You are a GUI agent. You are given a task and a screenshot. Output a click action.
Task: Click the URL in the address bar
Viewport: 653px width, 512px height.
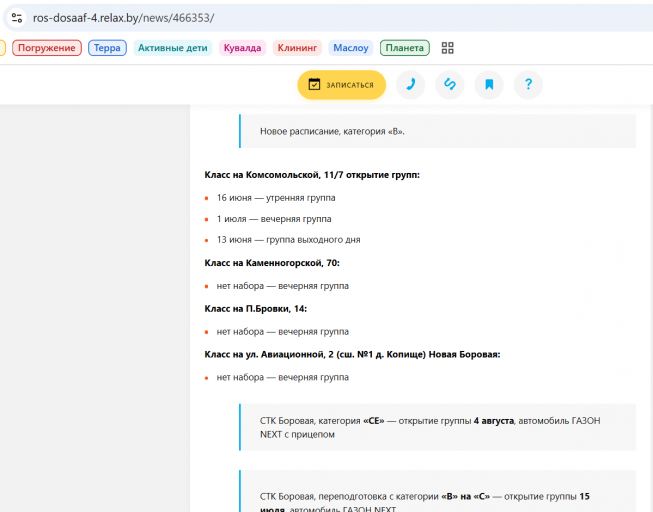point(123,18)
